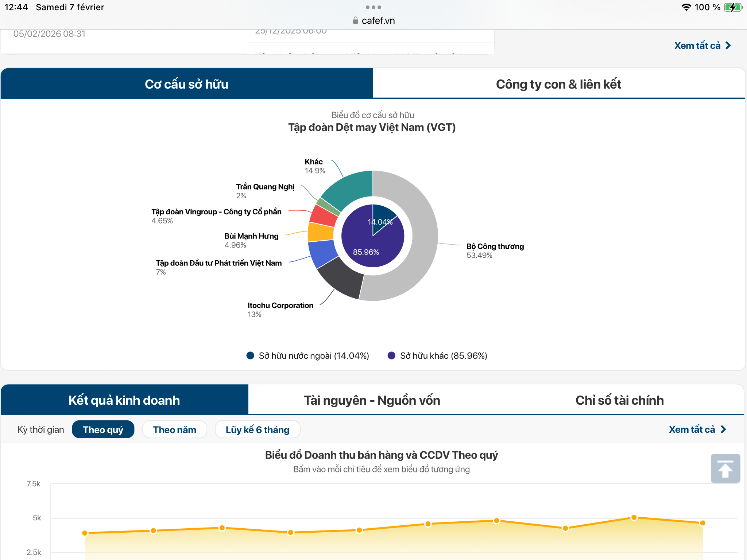Open the Tài nguyên - Nguồn vốn tab
The image size is (747, 560).
[x=372, y=400]
